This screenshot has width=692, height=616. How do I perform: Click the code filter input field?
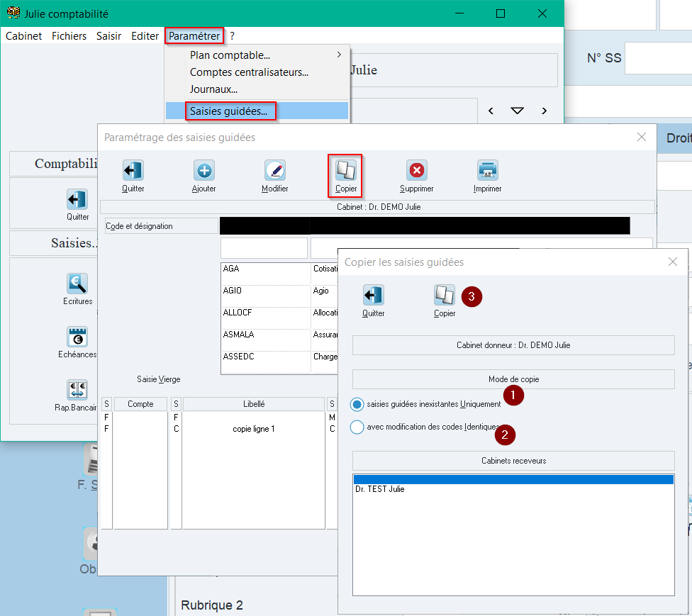click(264, 248)
